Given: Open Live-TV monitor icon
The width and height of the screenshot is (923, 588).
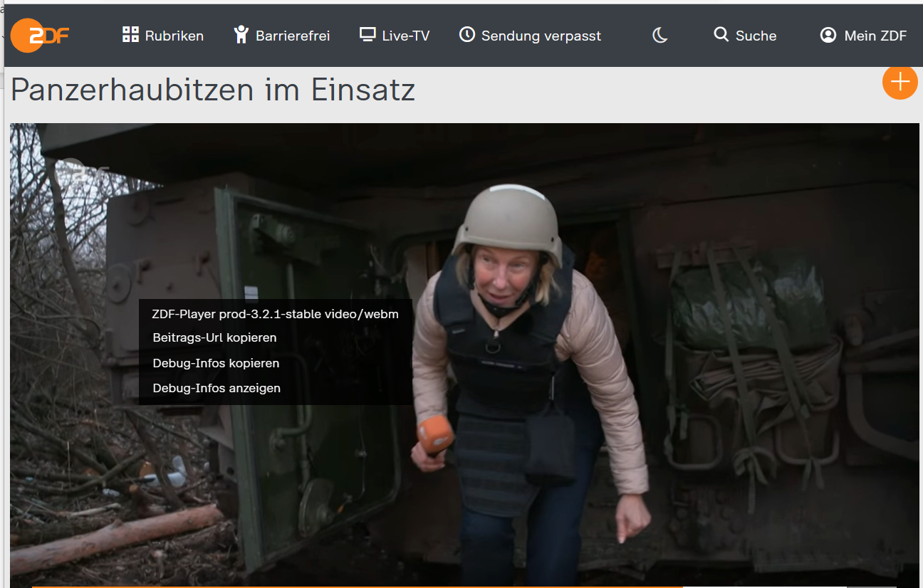Looking at the screenshot, I should pyautogui.click(x=367, y=34).
